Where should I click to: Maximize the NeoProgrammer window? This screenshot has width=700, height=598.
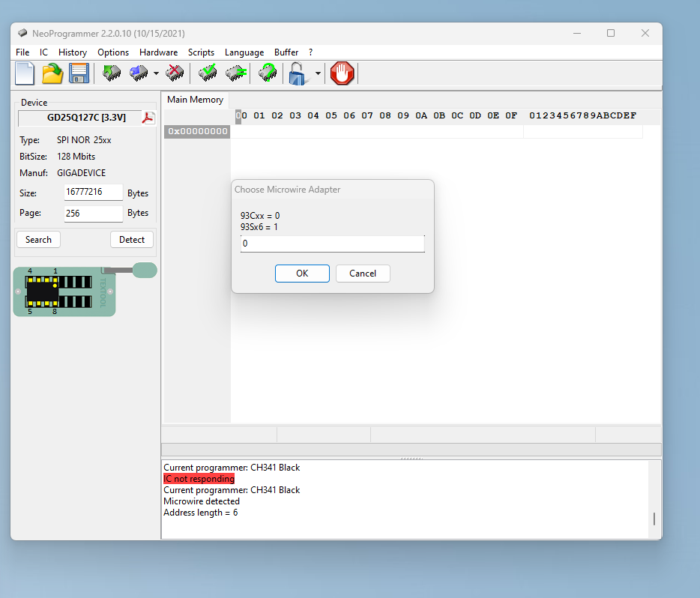click(611, 34)
